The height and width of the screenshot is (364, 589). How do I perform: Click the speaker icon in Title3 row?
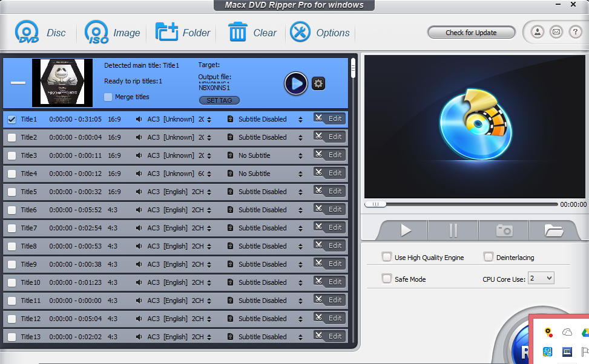[x=139, y=155]
